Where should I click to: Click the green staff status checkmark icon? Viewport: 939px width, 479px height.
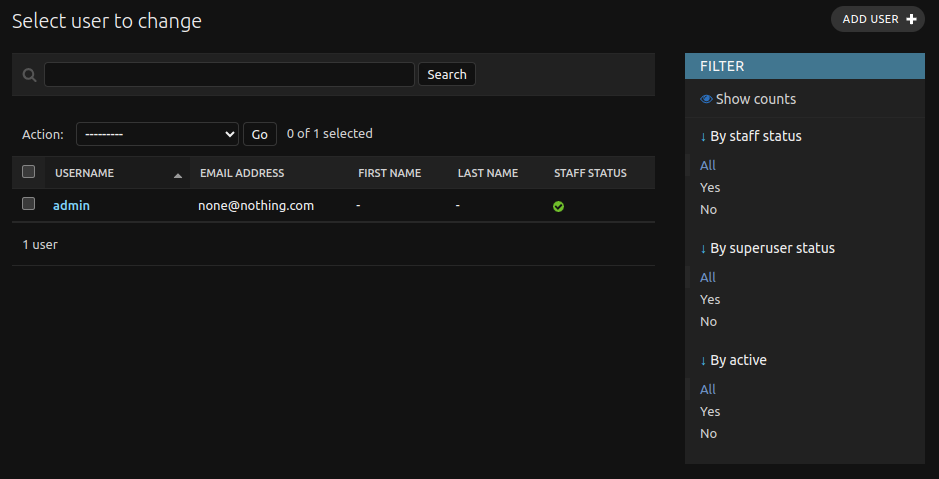click(x=558, y=207)
